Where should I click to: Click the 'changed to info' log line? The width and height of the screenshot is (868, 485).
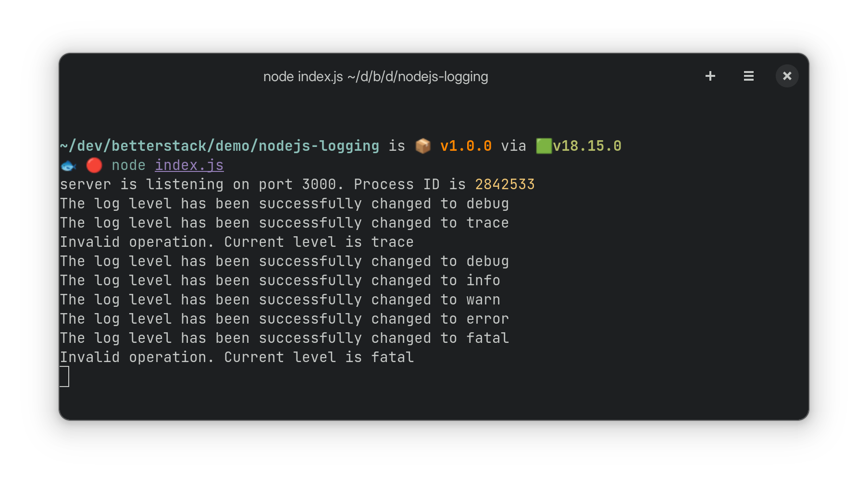(x=280, y=280)
